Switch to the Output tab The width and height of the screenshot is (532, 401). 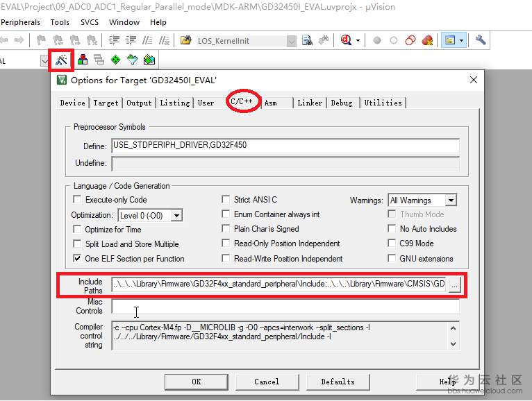(139, 103)
